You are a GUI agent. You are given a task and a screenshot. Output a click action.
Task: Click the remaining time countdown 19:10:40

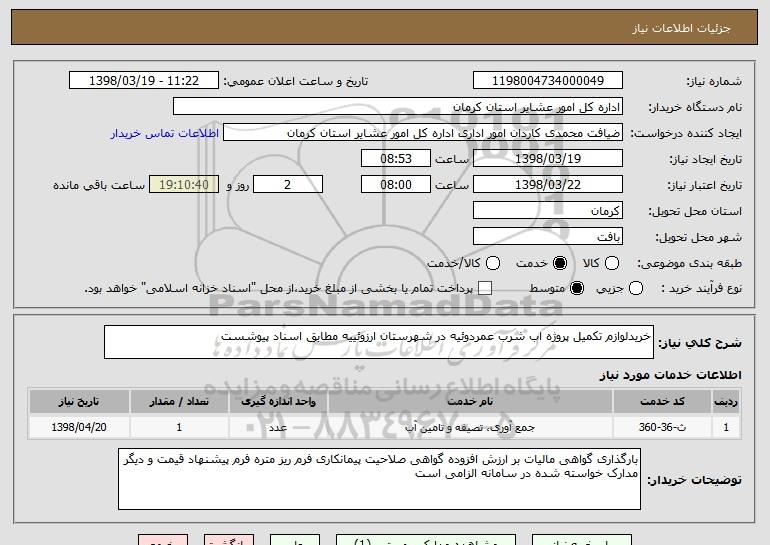184,185
